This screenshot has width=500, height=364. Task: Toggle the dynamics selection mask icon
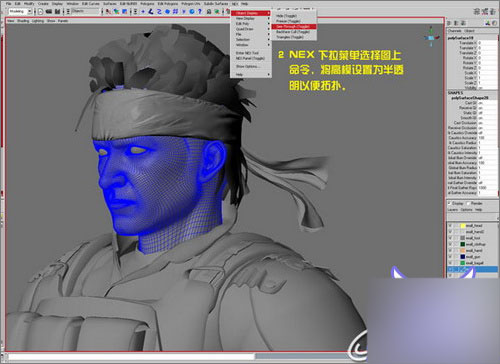[184, 12]
